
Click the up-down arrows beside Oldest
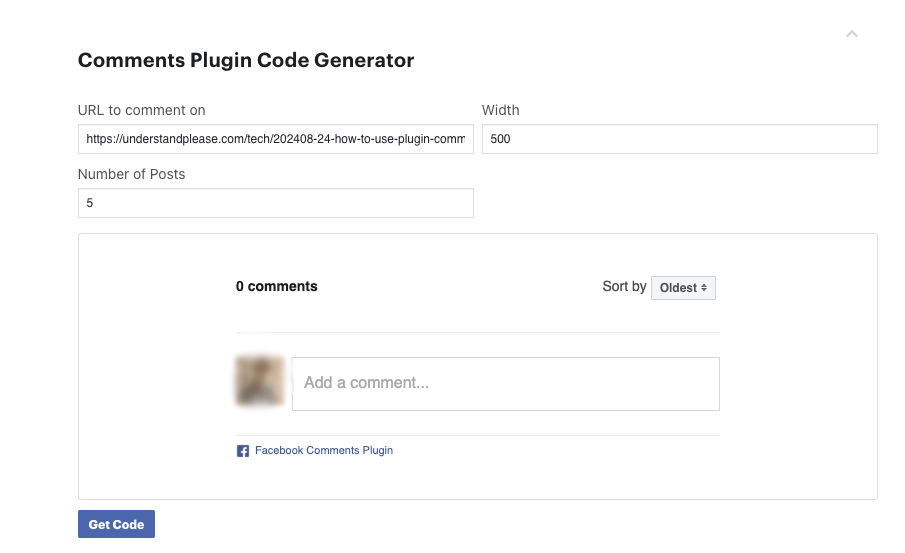pos(704,287)
